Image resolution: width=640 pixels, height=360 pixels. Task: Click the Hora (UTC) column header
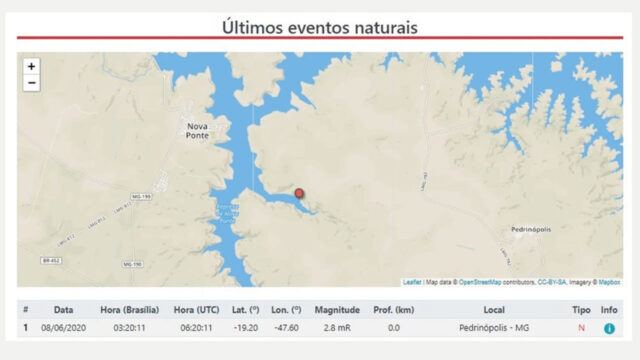tap(196, 310)
